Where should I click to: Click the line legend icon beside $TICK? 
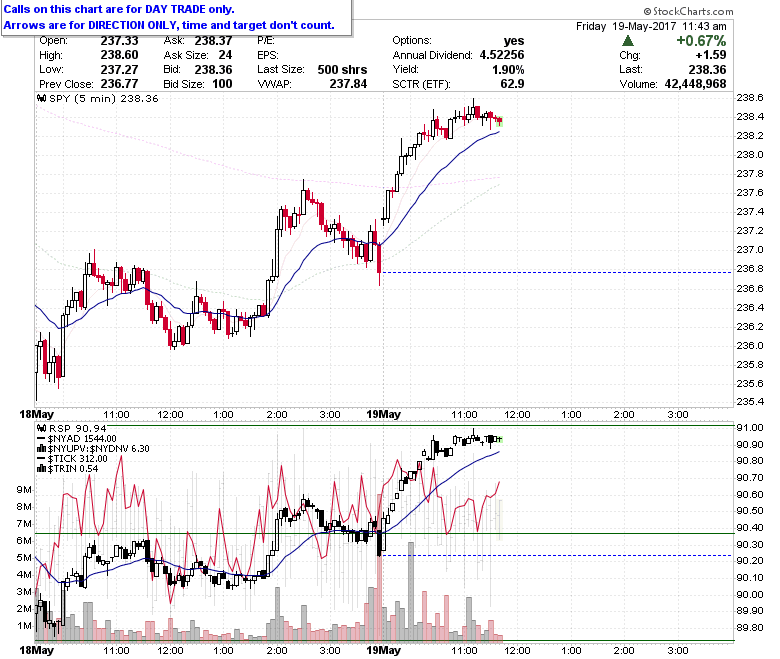42,459
